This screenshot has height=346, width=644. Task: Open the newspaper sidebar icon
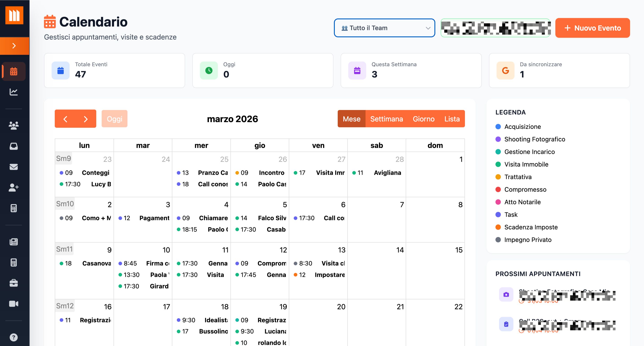(x=13, y=242)
